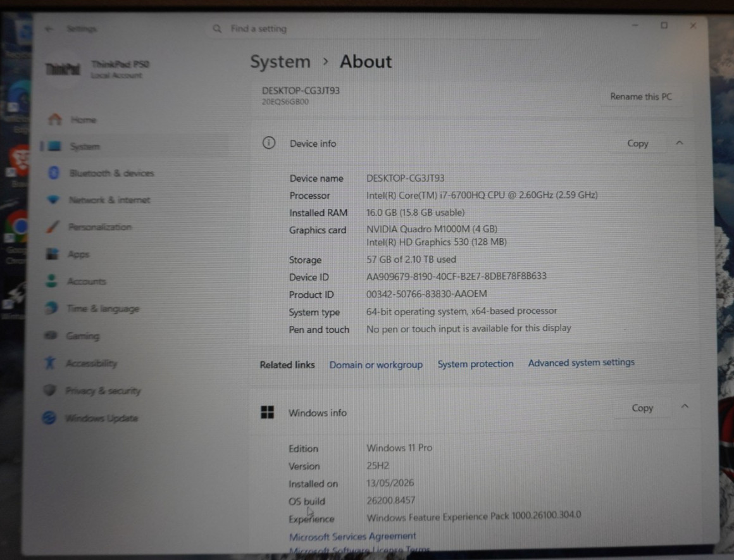Screen dimensions: 734x560
Task: Copy Windows info details
Action: 642,408
